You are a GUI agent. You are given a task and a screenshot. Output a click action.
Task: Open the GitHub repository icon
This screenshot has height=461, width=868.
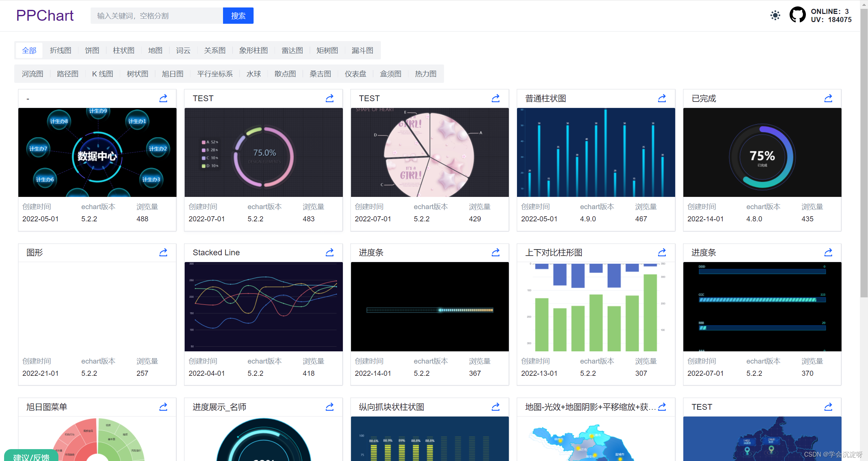tap(797, 15)
